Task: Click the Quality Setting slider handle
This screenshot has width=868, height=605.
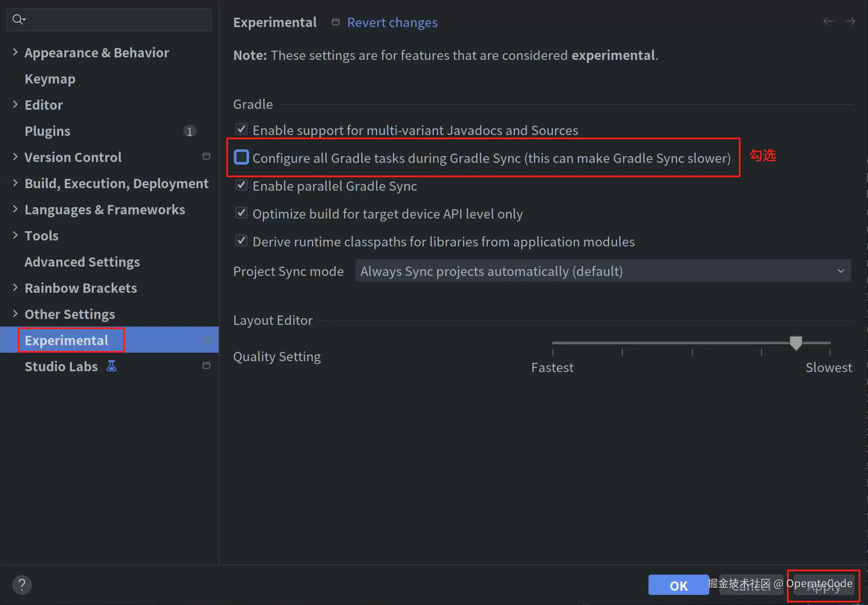Action: coord(796,342)
